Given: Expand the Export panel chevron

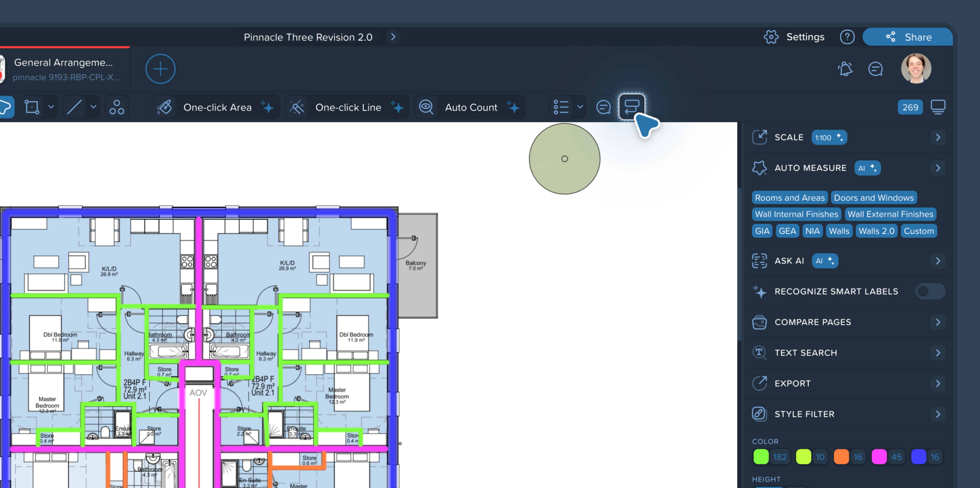Looking at the screenshot, I should click(x=937, y=383).
